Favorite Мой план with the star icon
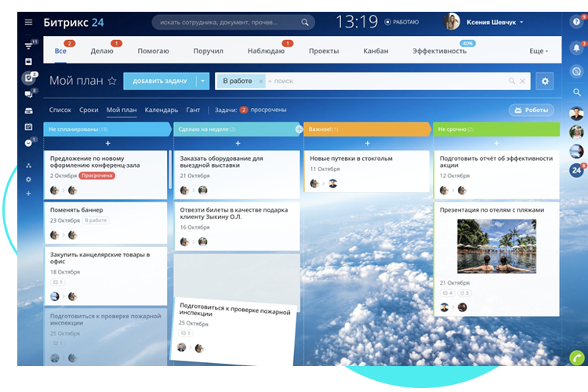 click(x=112, y=81)
